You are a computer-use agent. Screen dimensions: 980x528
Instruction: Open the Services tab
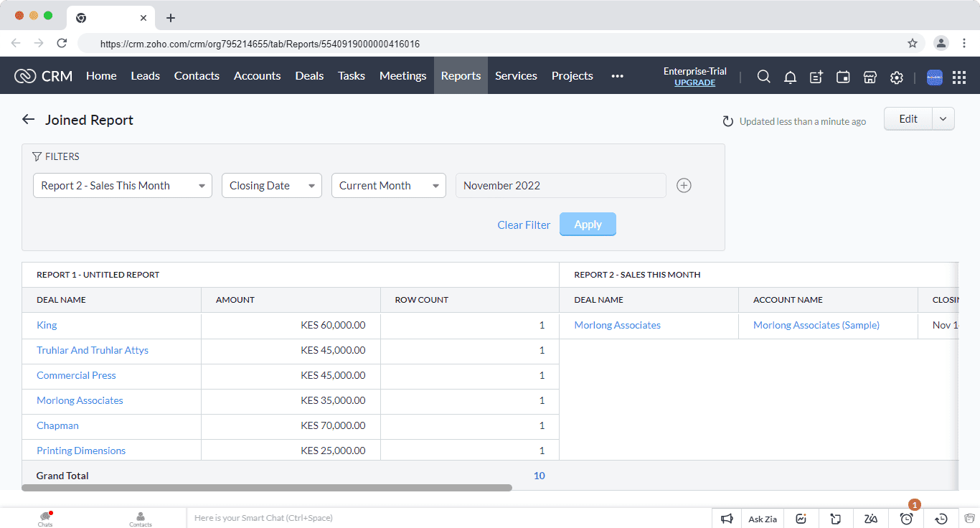pyautogui.click(x=516, y=76)
